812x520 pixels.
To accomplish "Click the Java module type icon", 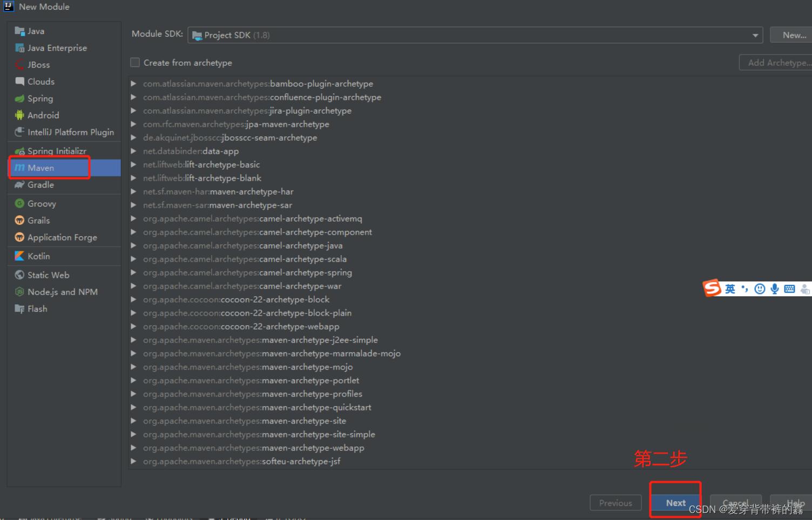I will pos(19,31).
